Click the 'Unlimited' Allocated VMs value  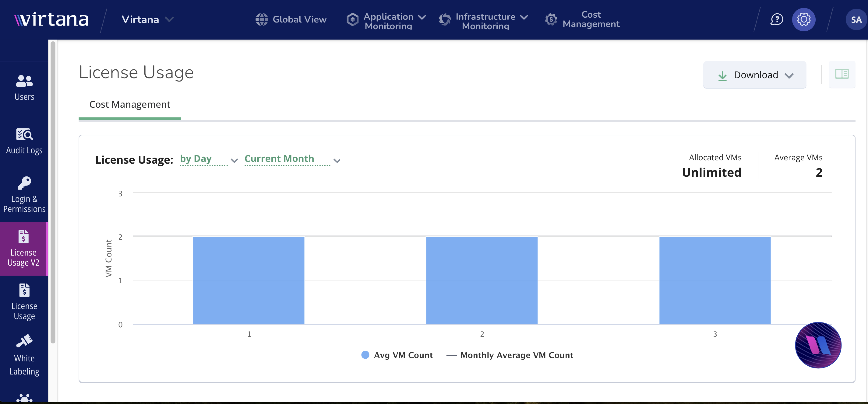click(x=711, y=172)
